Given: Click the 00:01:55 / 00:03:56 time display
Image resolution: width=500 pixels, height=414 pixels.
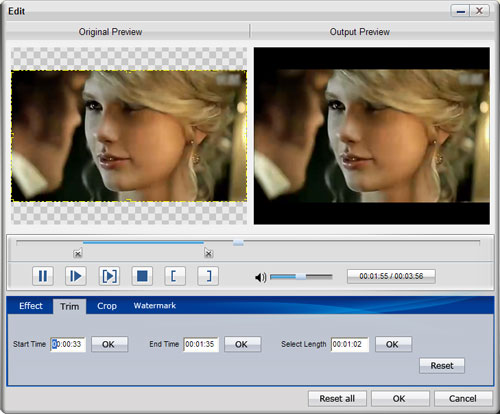Looking at the screenshot, I should (x=391, y=276).
